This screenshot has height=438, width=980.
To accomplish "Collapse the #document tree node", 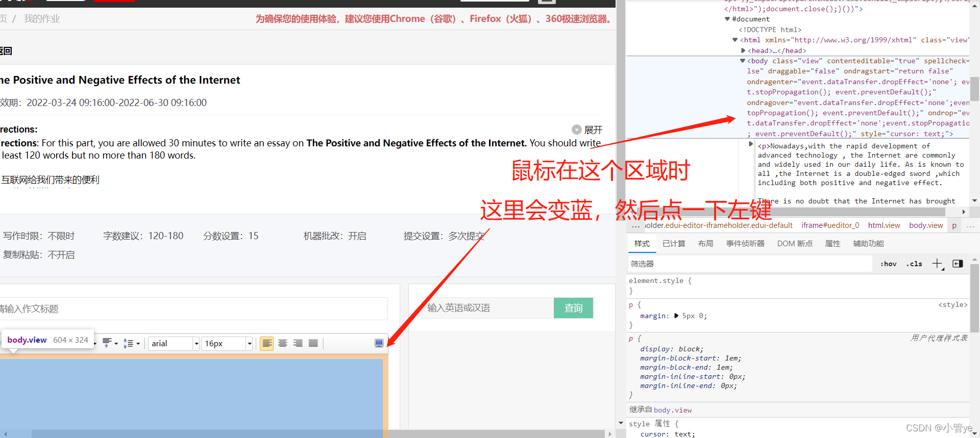I will (x=727, y=19).
